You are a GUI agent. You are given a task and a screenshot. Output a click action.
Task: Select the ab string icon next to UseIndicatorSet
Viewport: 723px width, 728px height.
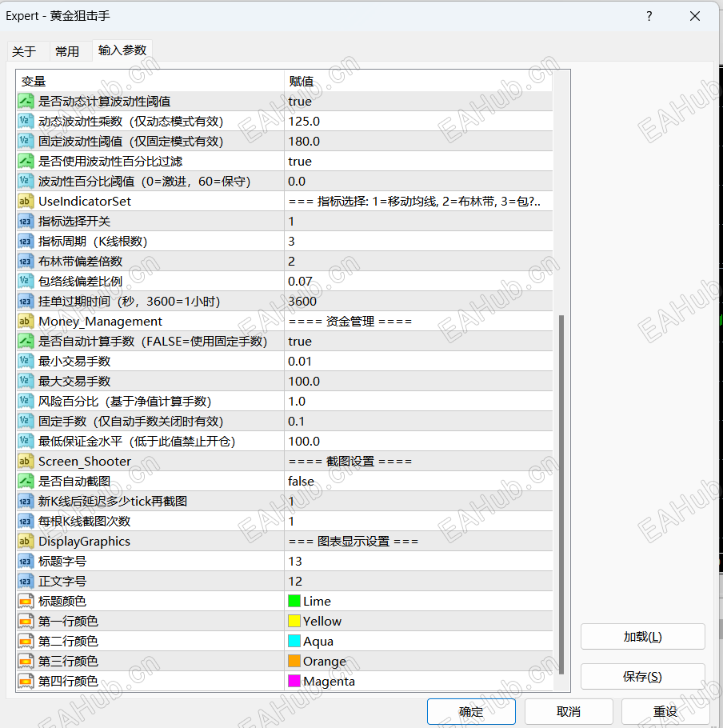25,201
